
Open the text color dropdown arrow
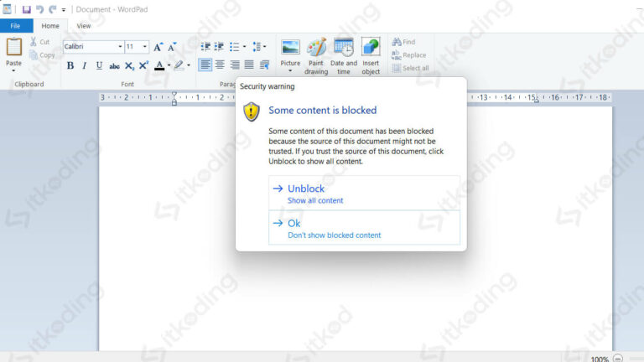[169, 65]
